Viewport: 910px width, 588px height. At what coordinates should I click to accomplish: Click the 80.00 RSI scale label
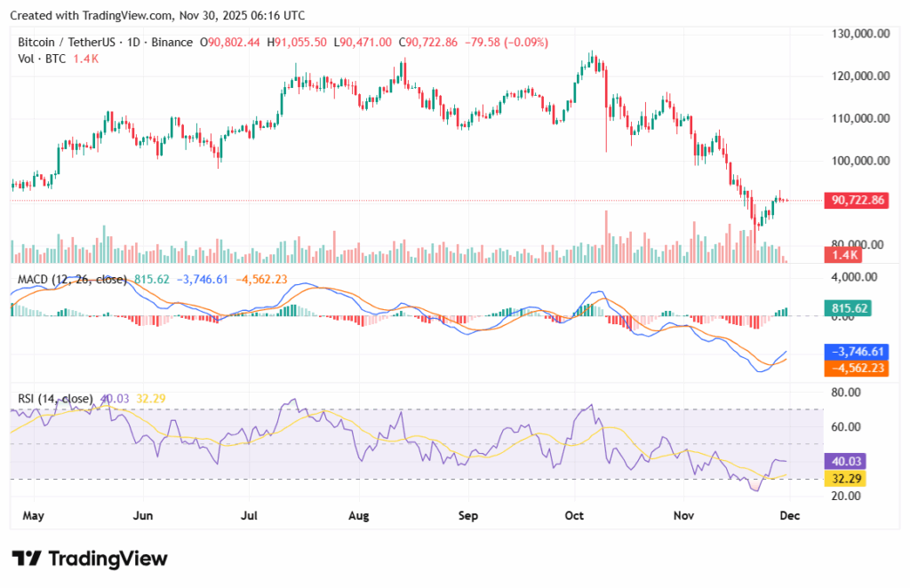click(x=846, y=392)
